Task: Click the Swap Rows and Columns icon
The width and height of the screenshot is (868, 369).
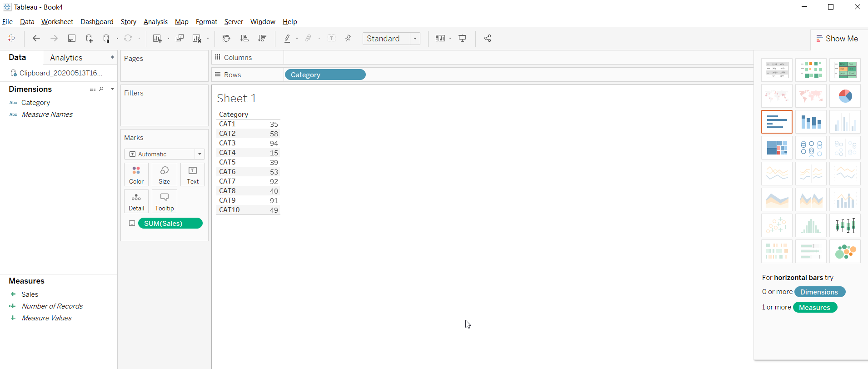Action: 226,39
